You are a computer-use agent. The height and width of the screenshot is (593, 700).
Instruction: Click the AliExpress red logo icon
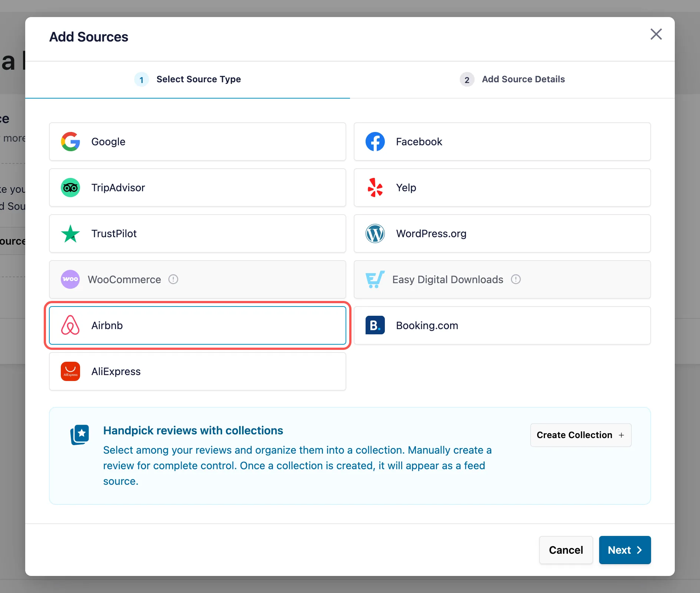(x=70, y=371)
